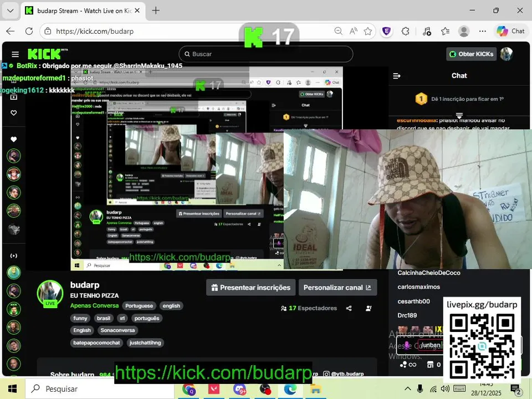This screenshot has width=532, height=399.
Task: Select the Portuguese language tag
Action: click(139, 306)
